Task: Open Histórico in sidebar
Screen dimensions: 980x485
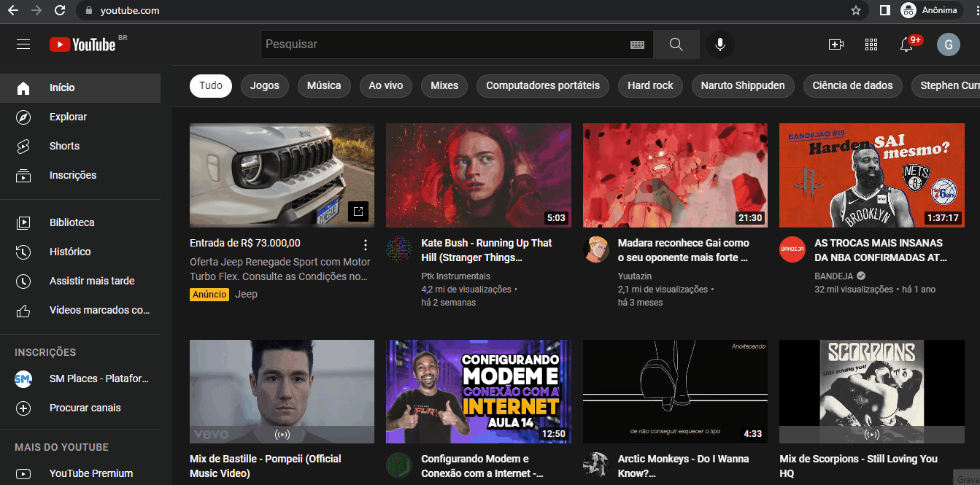Action: (80, 252)
